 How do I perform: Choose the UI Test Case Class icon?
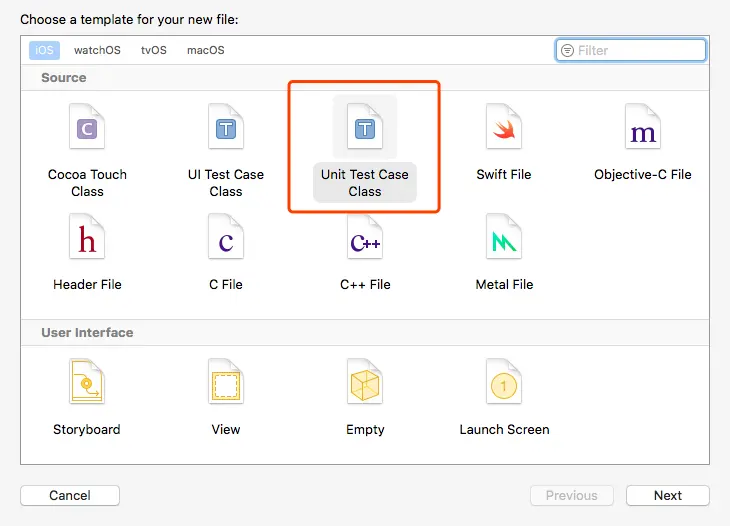pos(226,129)
